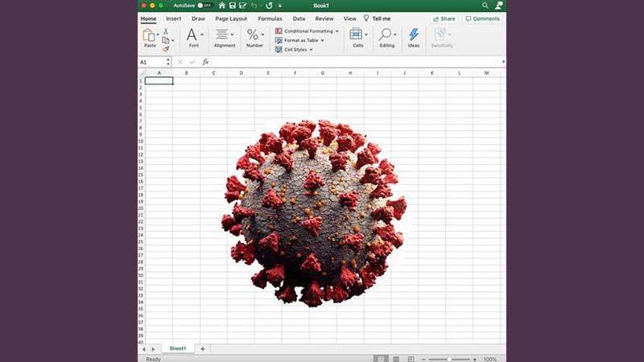Viewport: 644px width, 362px height.
Task: Click the Sensitivity icon
Action: [440, 35]
